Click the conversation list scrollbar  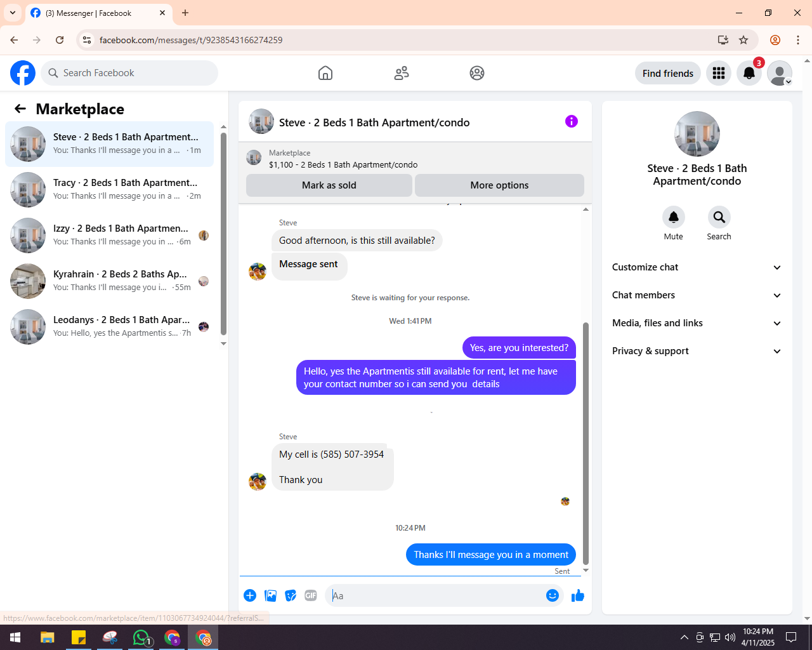(223, 234)
